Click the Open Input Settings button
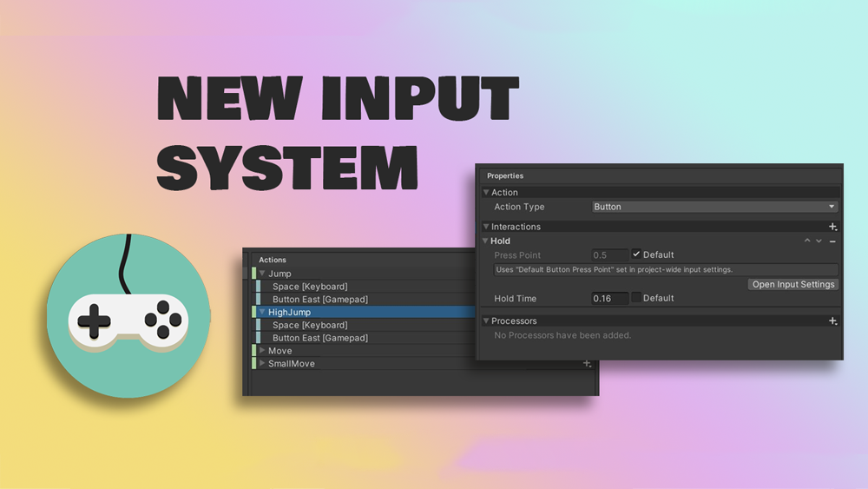The width and height of the screenshot is (868, 489). coord(793,284)
